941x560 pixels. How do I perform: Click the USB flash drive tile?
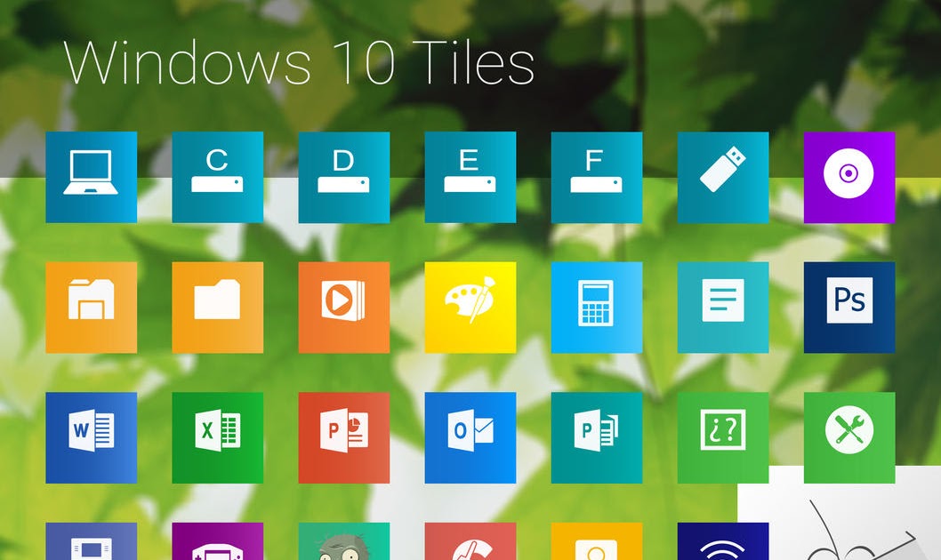[x=723, y=177]
